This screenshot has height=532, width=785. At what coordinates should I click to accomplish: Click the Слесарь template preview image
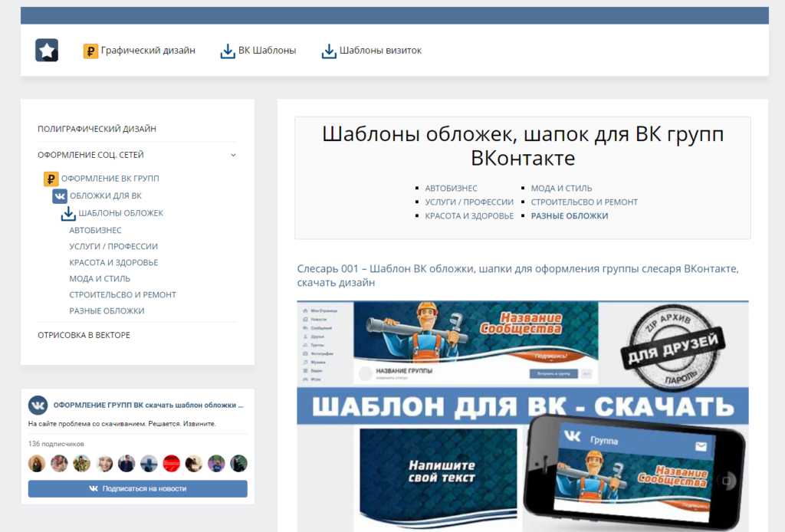coord(523,416)
